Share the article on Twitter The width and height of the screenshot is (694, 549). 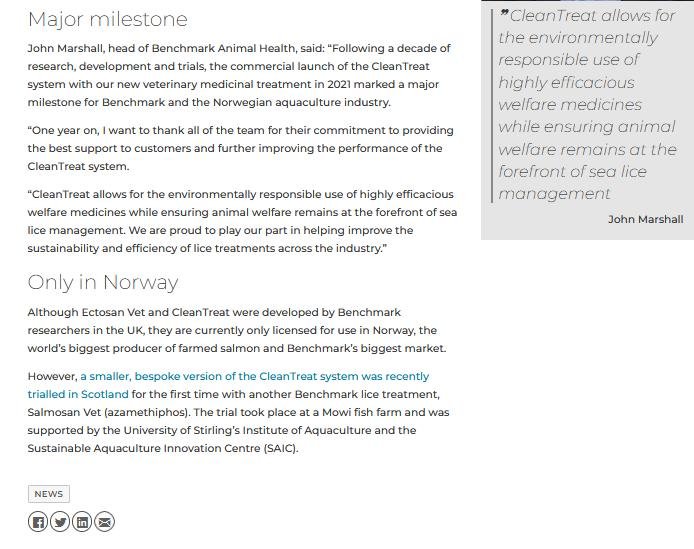(60, 521)
